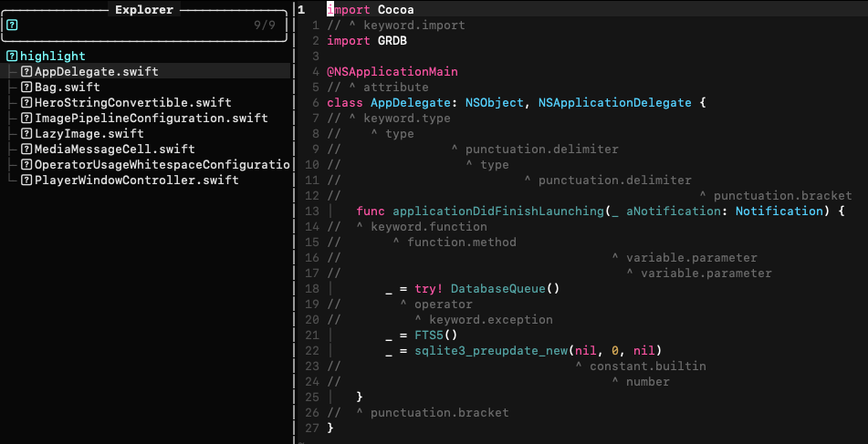Screen dimensions: 868x444
Task: Click the FTS5() call
Action: point(436,336)
